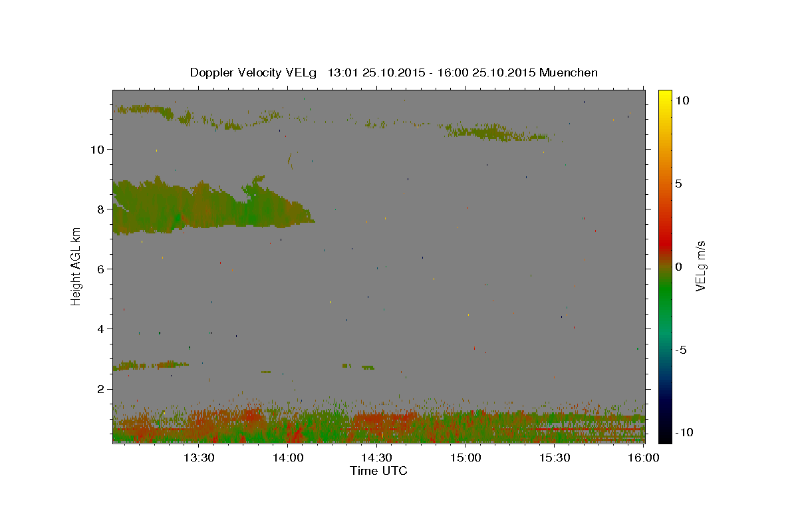Screen dimensions: 798x532
Task: Click the 'Muenchen' location label in the title
Action: coord(569,72)
